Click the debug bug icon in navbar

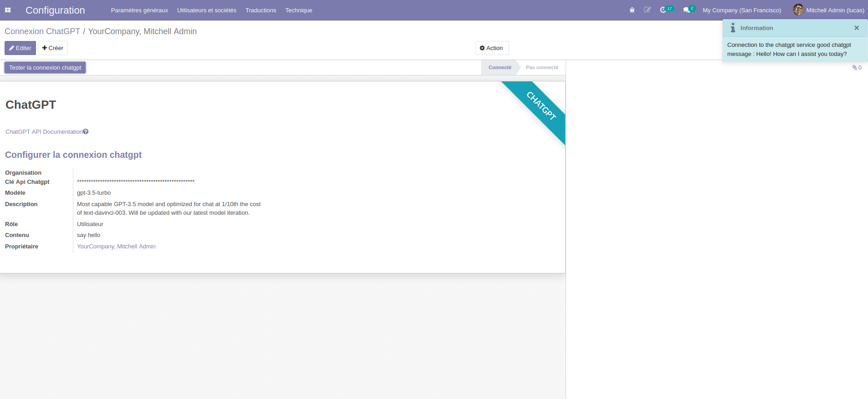tap(632, 10)
